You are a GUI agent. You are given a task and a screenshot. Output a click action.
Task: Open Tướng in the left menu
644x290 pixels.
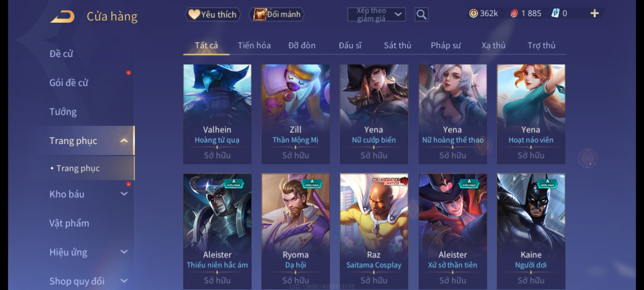(63, 112)
